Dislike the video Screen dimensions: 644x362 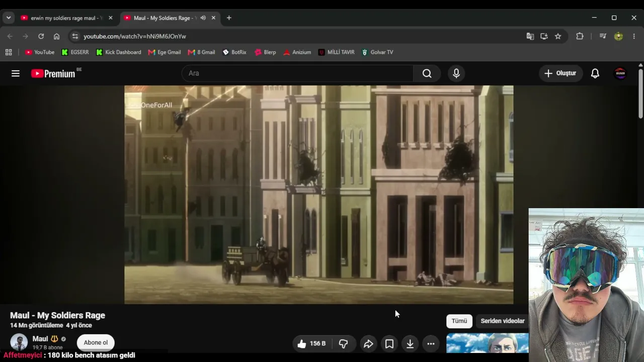point(344,344)
